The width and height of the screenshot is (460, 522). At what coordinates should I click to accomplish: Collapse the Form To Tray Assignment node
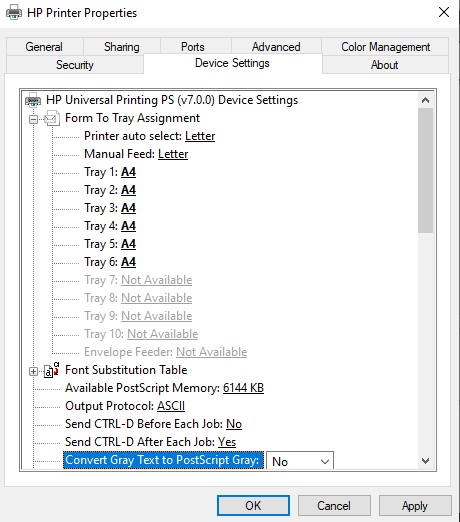point(33,119)
